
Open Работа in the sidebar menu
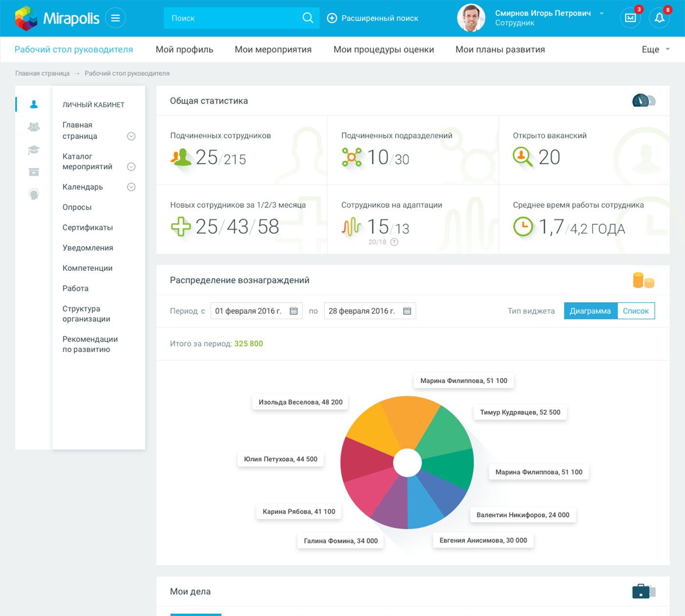(x=75, y=288)
